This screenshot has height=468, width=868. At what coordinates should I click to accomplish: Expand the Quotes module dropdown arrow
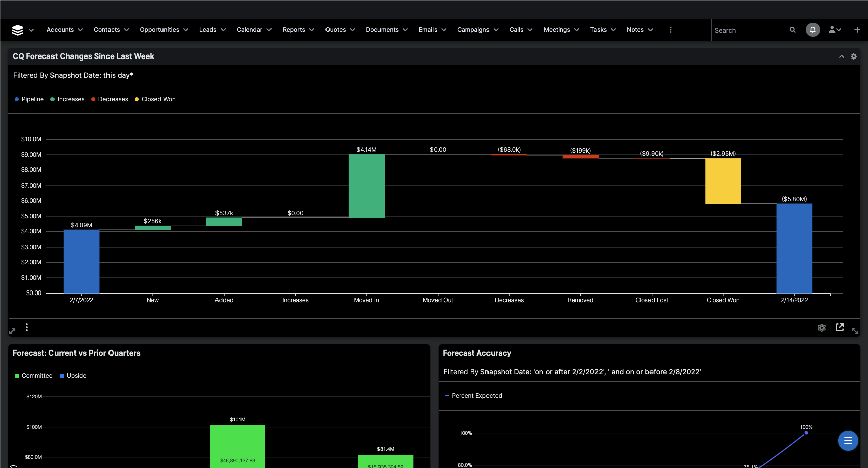(352, 30)
